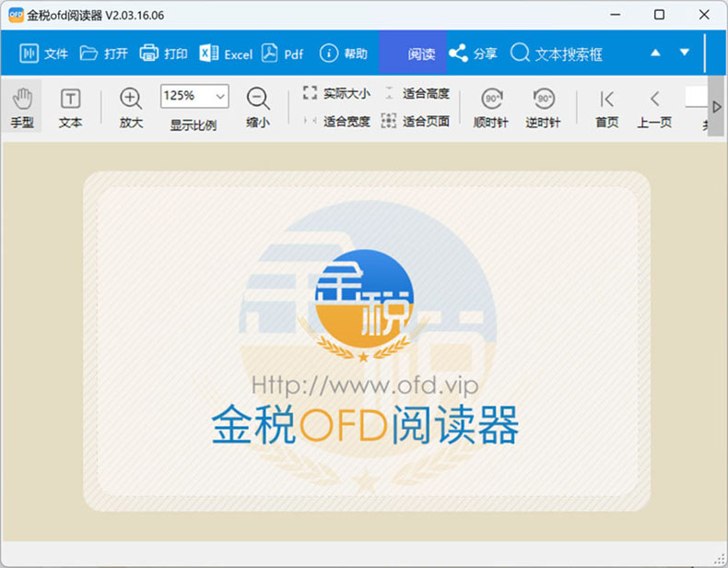728x568 pixels.
Task: Maximize the 金税ofd阅读器 window
Action: coord(659,15)
